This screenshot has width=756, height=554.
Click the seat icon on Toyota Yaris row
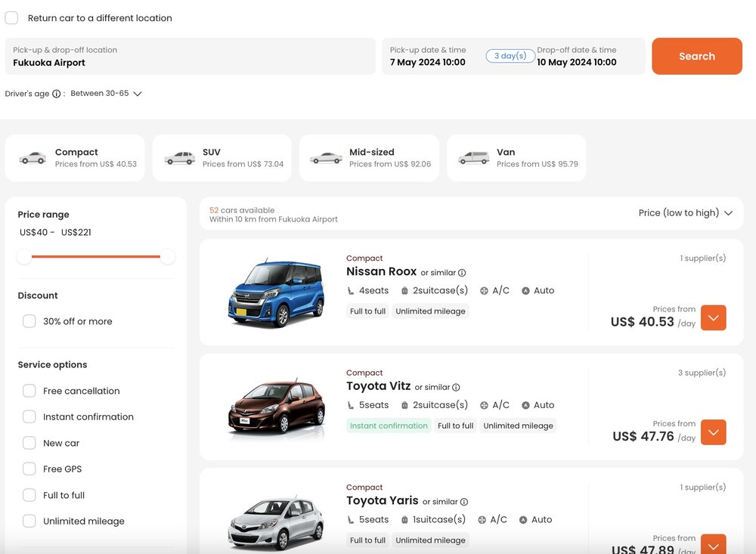coord(351,520)
